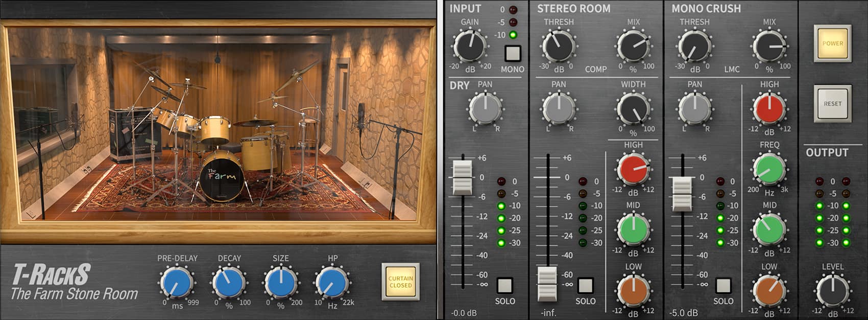Toggle the Stereo Room SOLO button
Screen dimensions: 868x320
point(585,285)
